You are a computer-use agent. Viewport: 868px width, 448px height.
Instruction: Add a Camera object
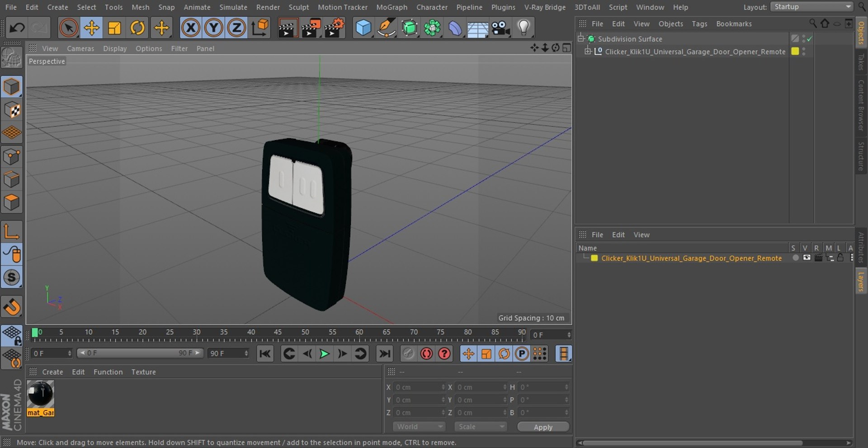[501, 28]
